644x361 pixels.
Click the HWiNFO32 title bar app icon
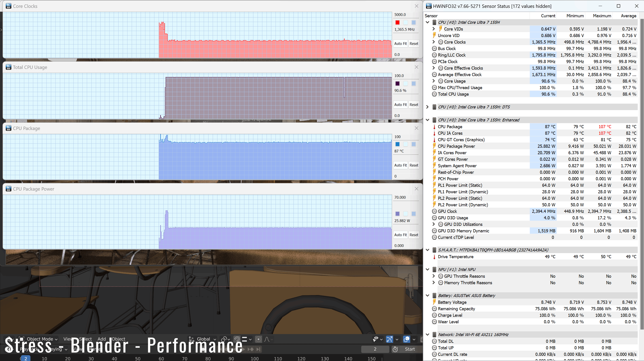[x=429, y=6]
